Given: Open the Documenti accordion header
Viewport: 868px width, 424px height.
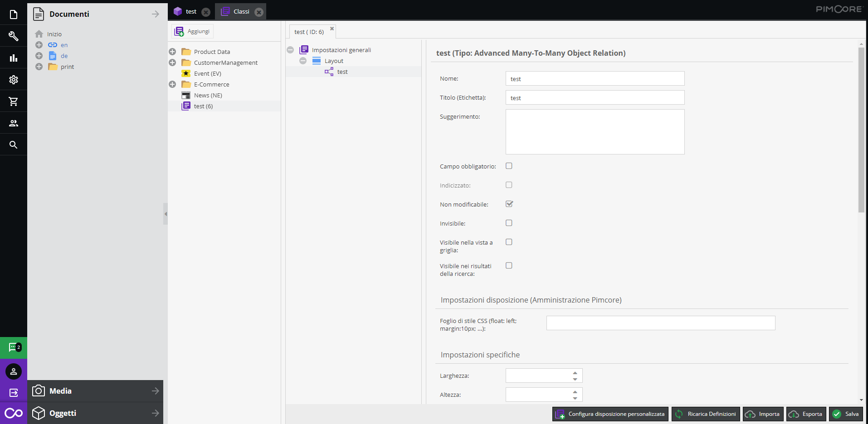Looking at the screenshot, I should click(x=95, y=14).
